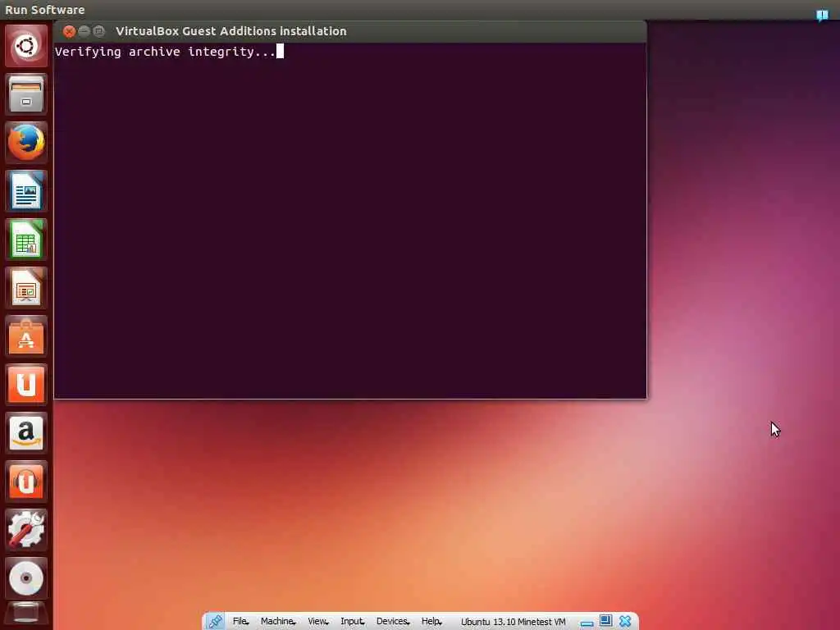Viewport: 840px width, 630px height.
Task: Open the Devices menu
Action: [393, 622]
